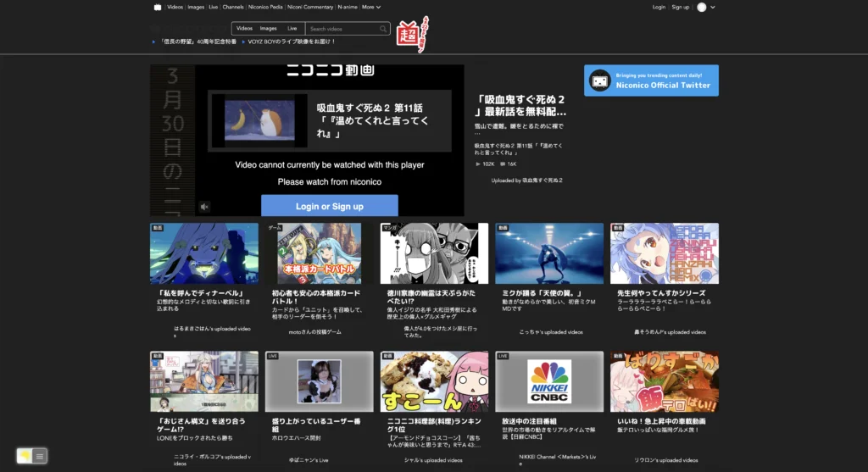Click the title 初心者も安心の本格派カードバトル！
868x472 pixels.
(316, 297)
